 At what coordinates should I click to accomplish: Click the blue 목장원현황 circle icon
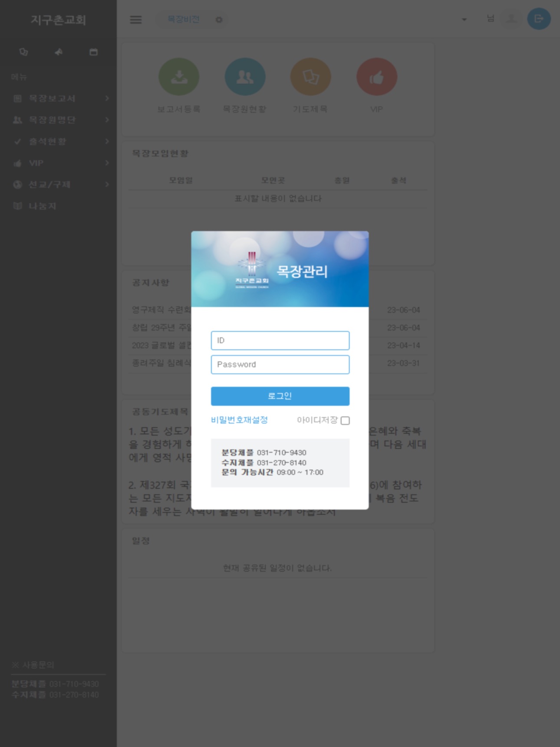(245, 77)
